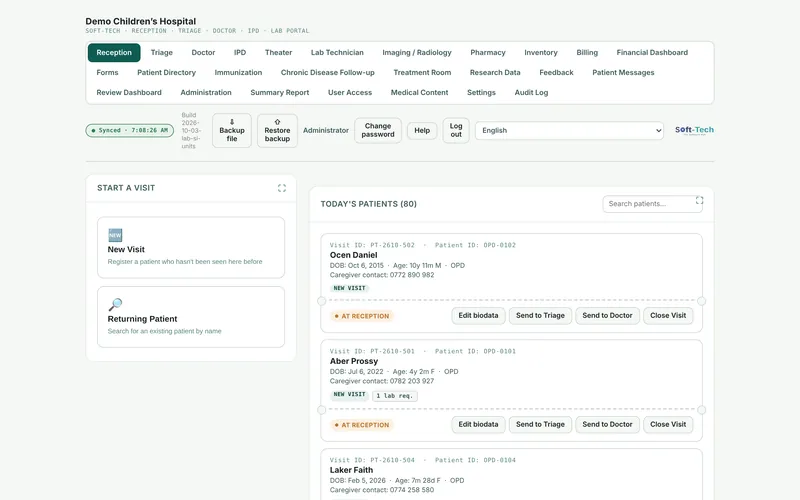The width and height of the screenshot is (800, 500).
Task: Click 'Caregiver contact: 0774 258 580' text
Action: [382, 490]
